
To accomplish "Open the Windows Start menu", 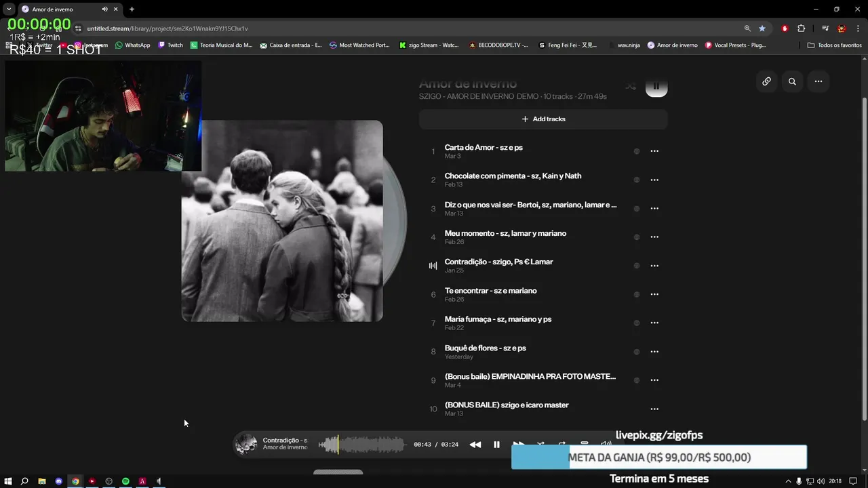I will tap(8, 481).
